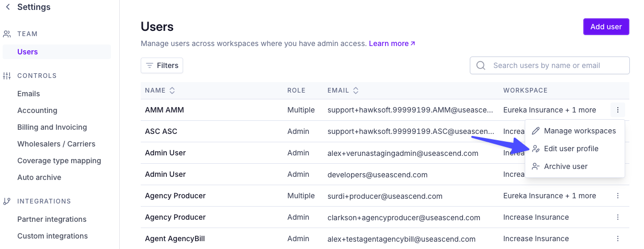
Task: Click the Settings title text
Action: click(x=34, y=7)
